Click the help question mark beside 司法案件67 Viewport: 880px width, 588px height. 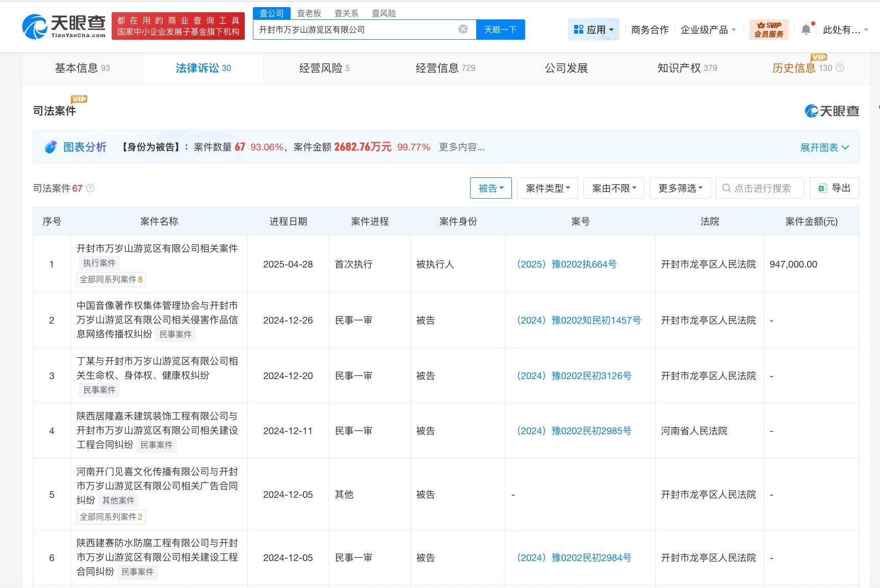pos(91,188)
